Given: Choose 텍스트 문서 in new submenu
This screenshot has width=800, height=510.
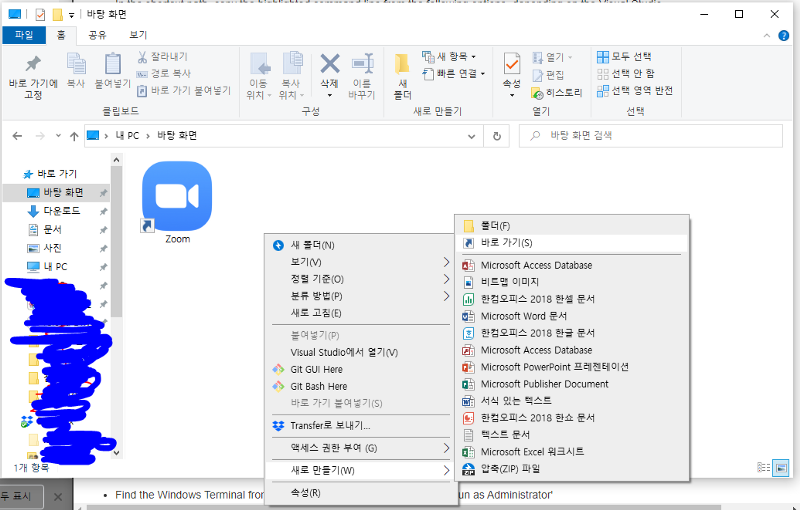Looking at the screenshot, I should tap(571, 435).
